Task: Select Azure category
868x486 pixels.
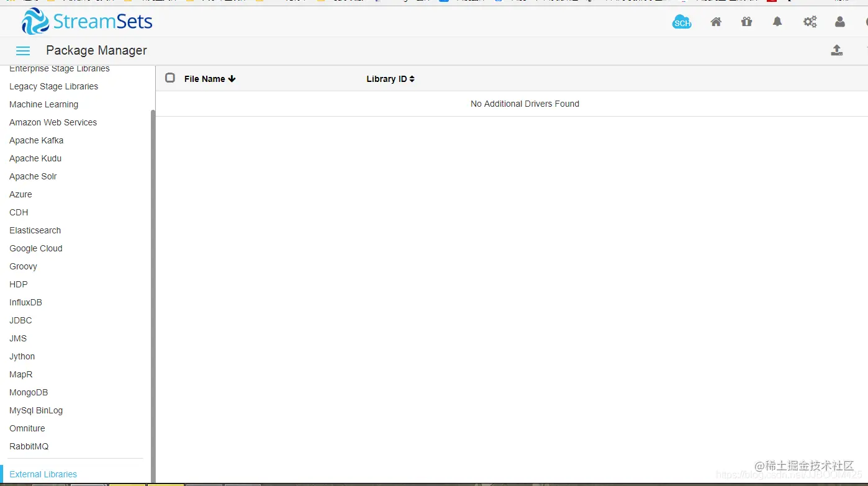Action: click(20, 194)
